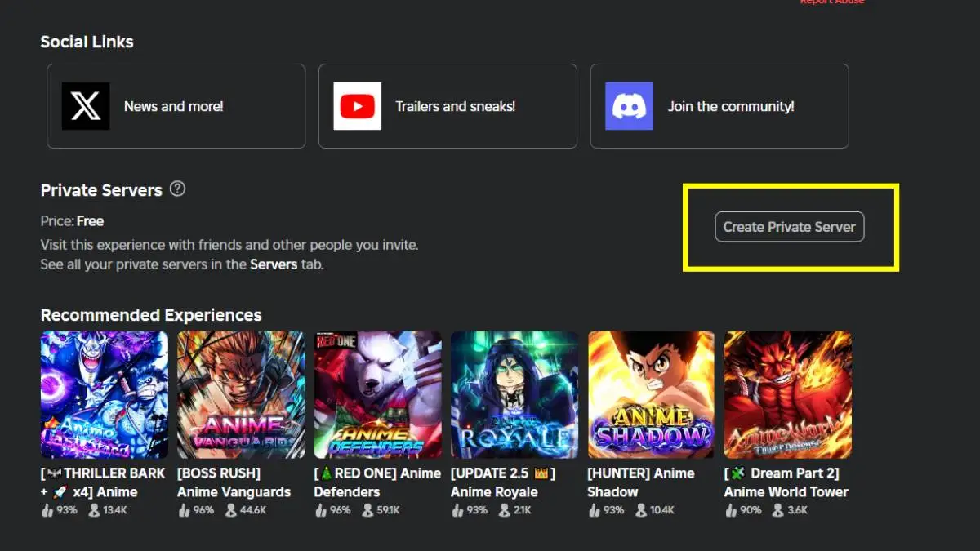980x551 pixels.
Task: Open the "Trailers and sneaks!" link text
Action: point(455,106)
